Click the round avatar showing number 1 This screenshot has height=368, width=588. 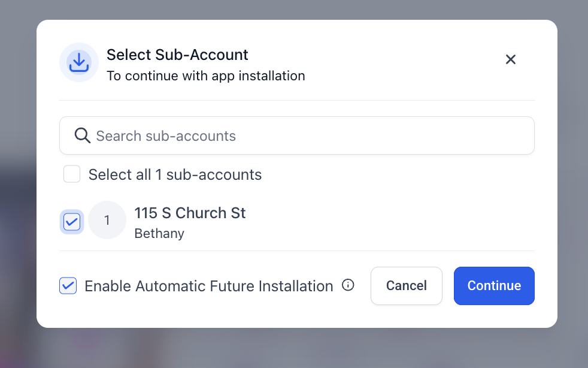(x=107, y=221)
